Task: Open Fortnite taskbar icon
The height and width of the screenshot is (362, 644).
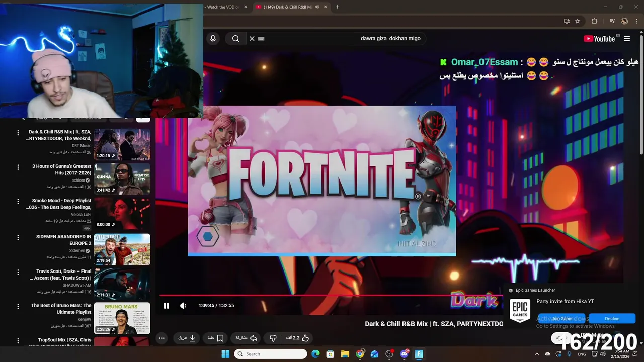Action: 419,354
